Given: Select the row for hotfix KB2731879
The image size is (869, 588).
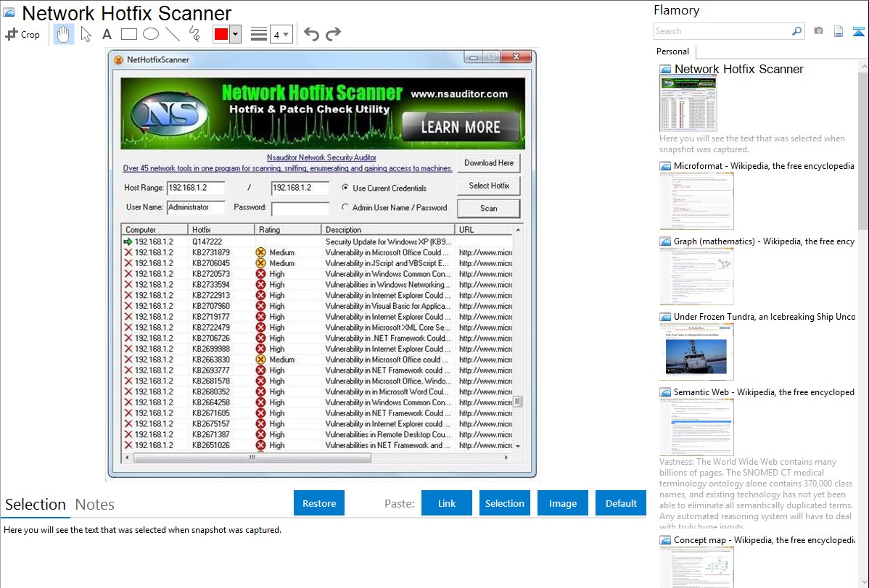Looking at the screenshot, I should pos(317,252).
